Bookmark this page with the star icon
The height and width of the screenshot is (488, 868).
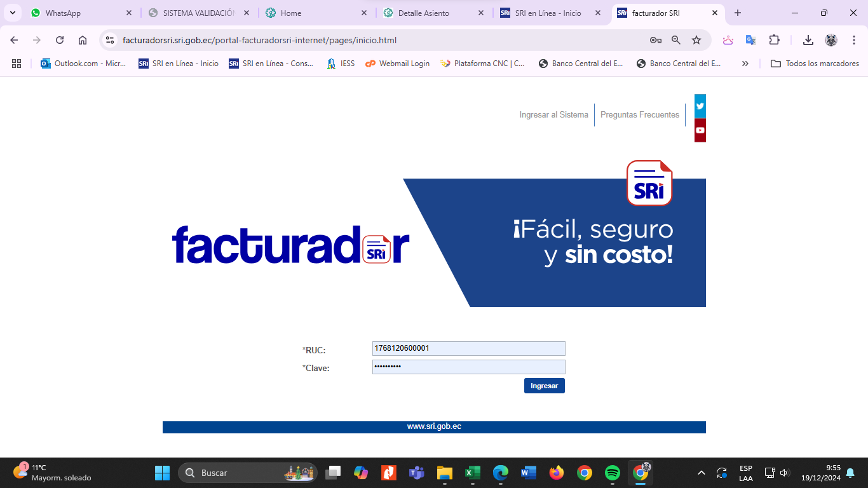click(x=696, y=40)
